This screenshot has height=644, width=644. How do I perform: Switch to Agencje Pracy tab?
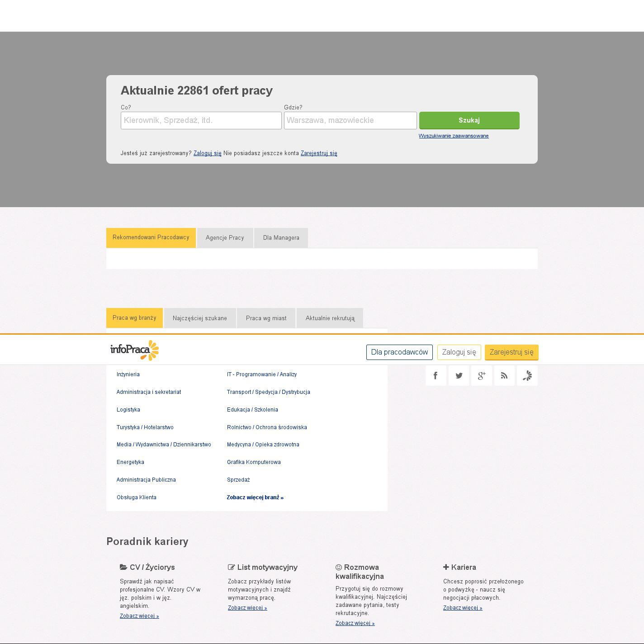click(x=225, y=238)
